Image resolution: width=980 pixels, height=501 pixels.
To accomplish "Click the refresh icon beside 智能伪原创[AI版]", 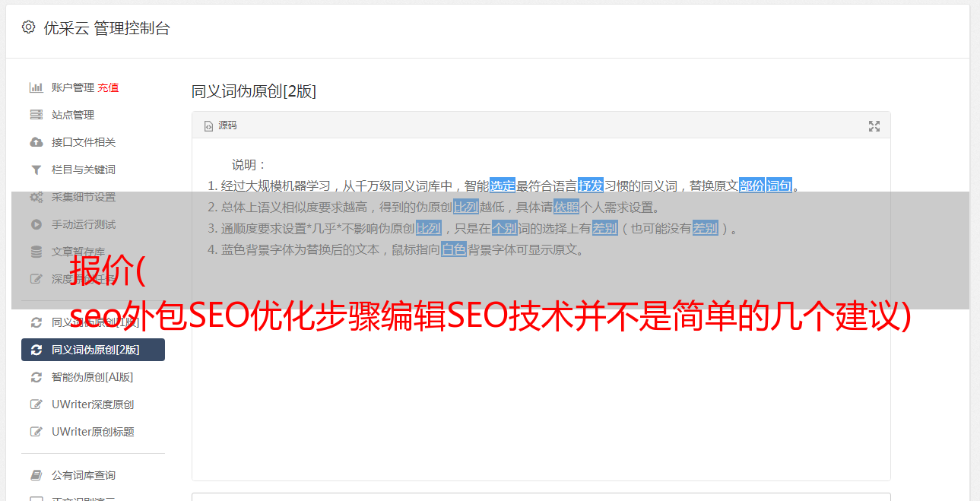I will click(x=36, y=377).
